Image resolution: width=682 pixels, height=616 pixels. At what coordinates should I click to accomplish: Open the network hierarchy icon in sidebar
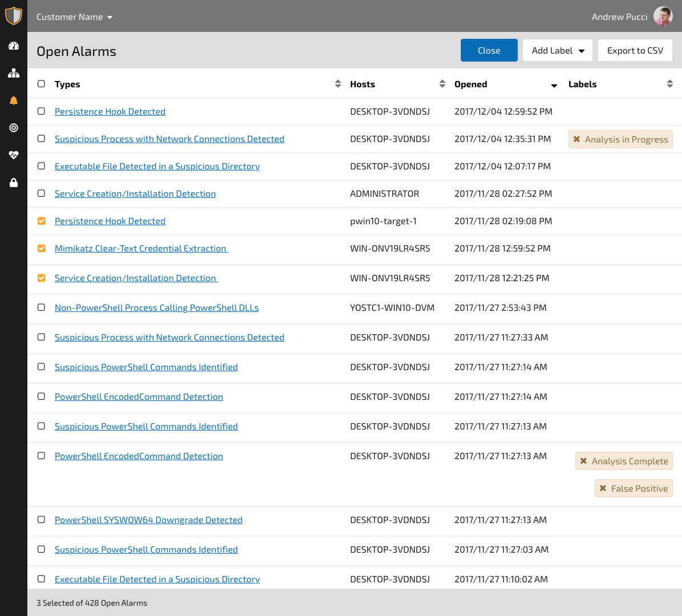(14, 73)
